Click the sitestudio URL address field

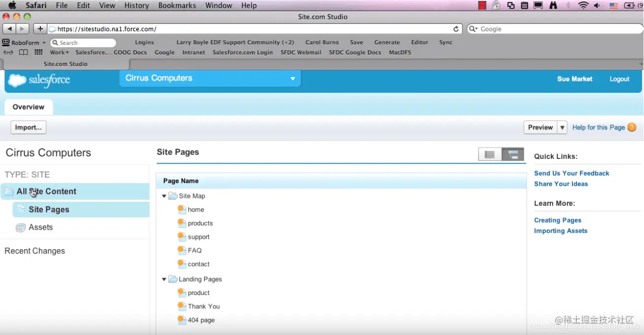point(255,29)
